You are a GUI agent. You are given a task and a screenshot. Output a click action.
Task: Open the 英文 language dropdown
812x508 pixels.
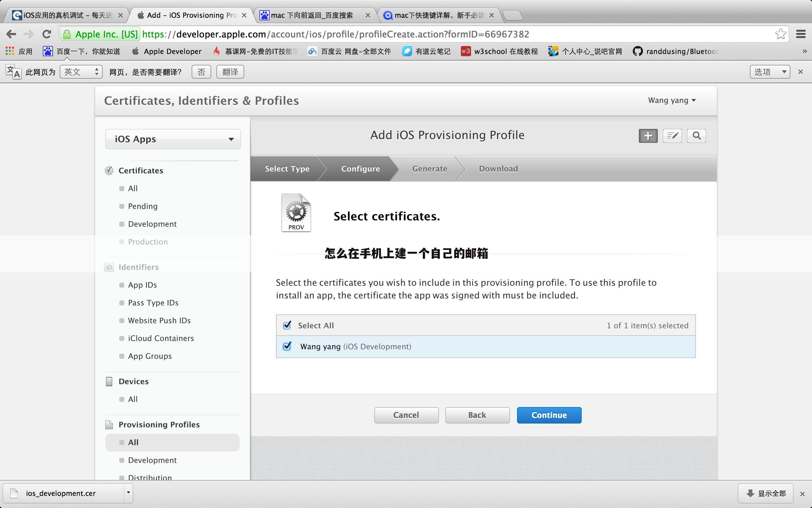point(81,72)
